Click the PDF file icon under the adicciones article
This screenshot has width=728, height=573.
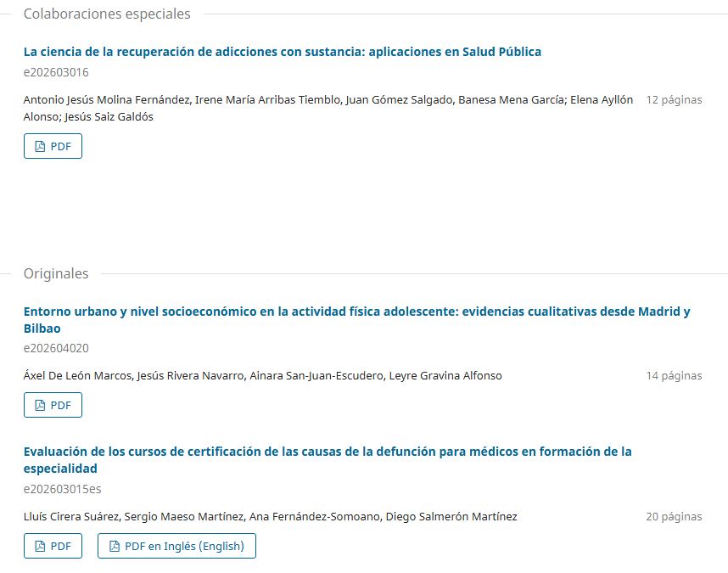[40, 146]
